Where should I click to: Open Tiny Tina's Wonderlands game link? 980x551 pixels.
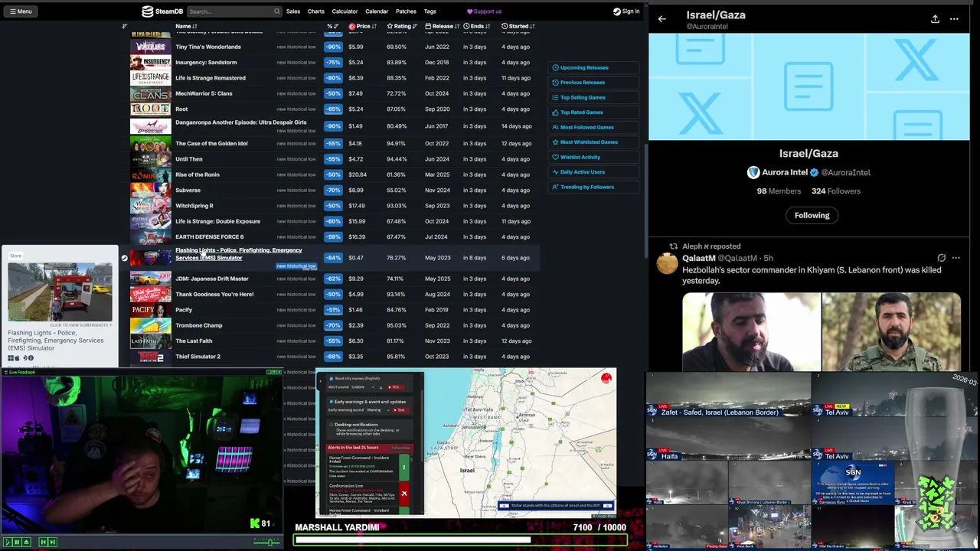(x=208, y=47)
